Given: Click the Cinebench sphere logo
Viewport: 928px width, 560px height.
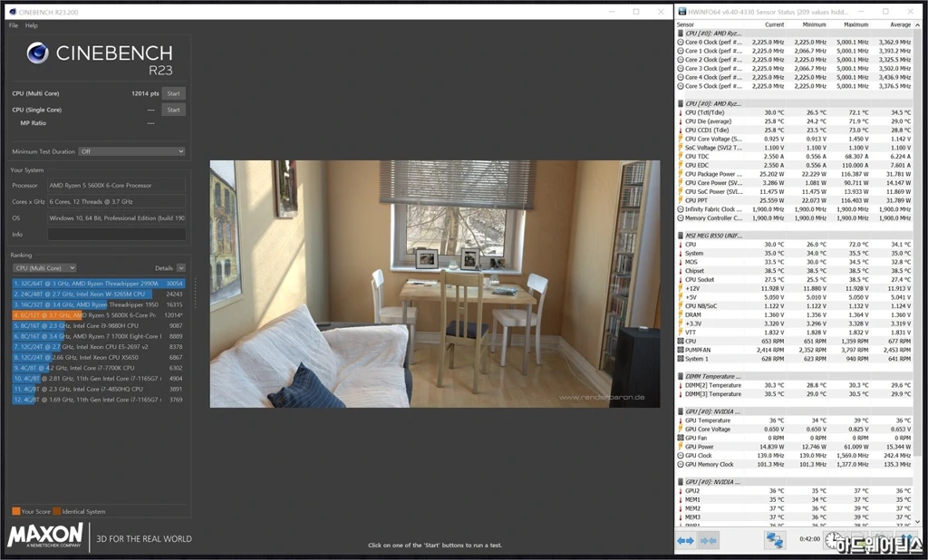Looking at the screenshot, I should click(37, 53).
